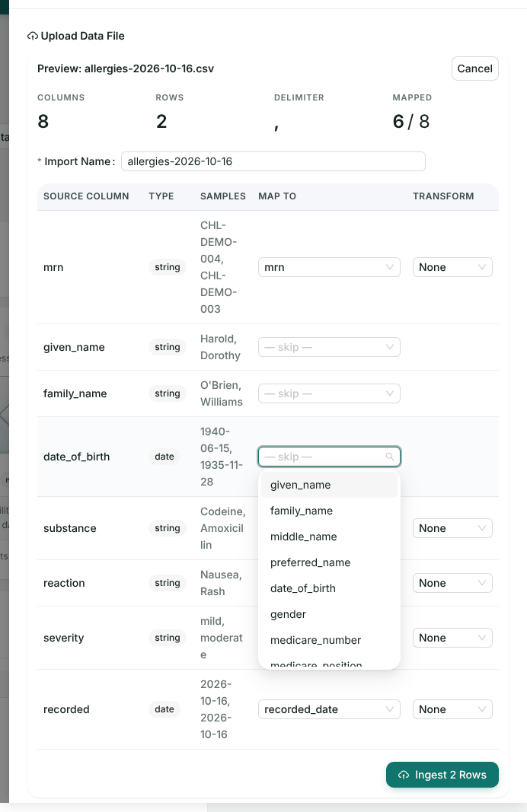Viewport: 527px width, 812px height.
Task: Click the MAP TO column header
Action: click(x=277, y=196)
